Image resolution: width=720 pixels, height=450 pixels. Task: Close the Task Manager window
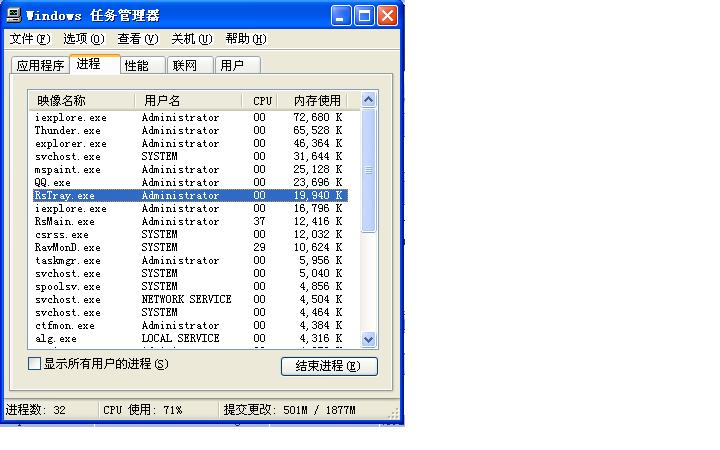(388, 16)
